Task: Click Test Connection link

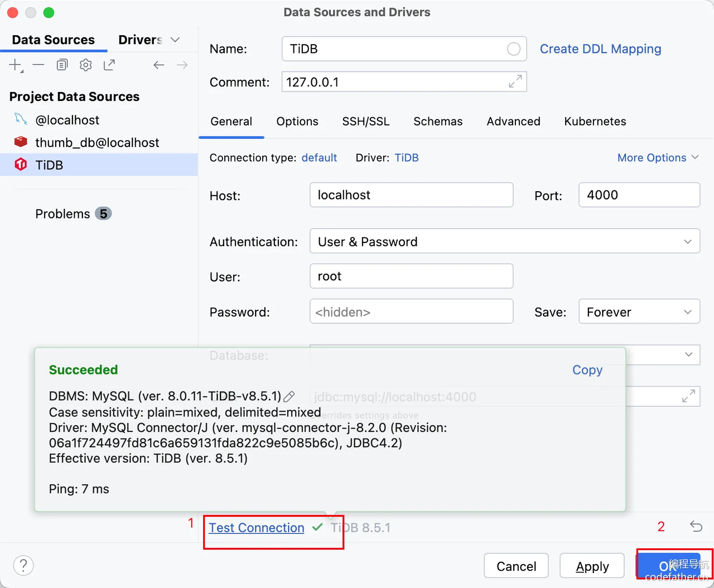Action: pos(257,527)
